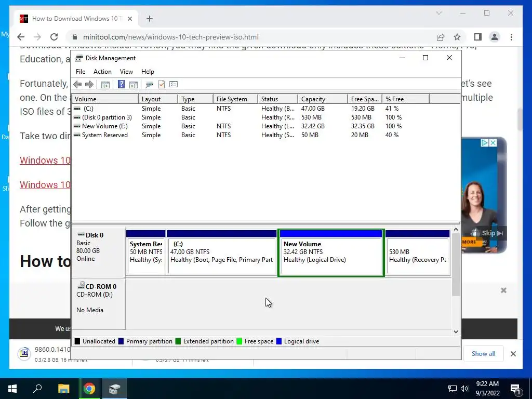Screen dimensions: 532x399
Task: Click Disk Management taskbar button
Action: 115,389
